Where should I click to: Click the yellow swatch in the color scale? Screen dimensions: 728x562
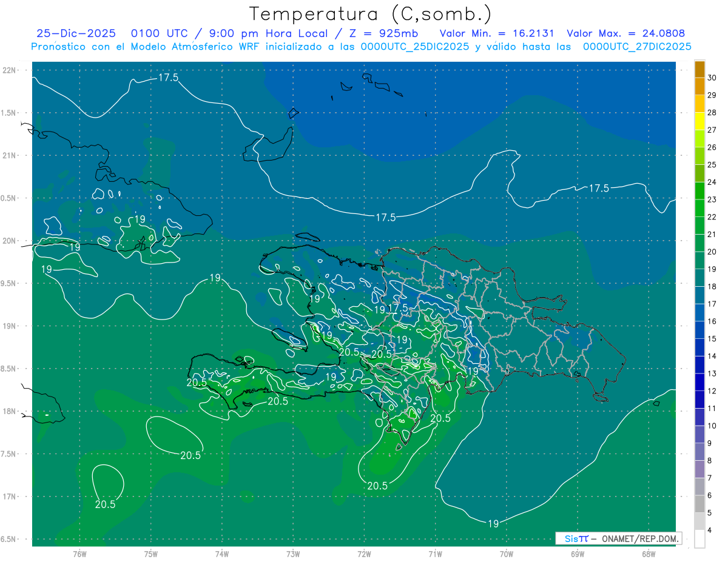699,121
